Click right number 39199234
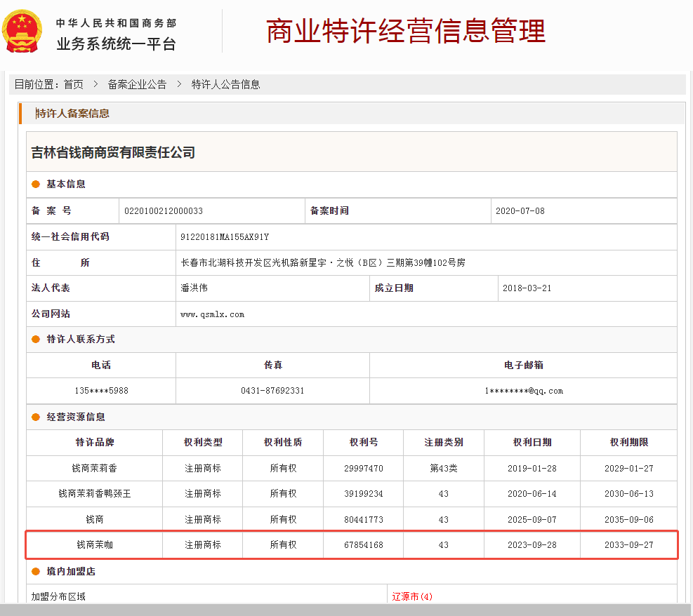Image resolution: width=693 pixels, height=616 pixels. pyautogui.click(x=363, y=494)
